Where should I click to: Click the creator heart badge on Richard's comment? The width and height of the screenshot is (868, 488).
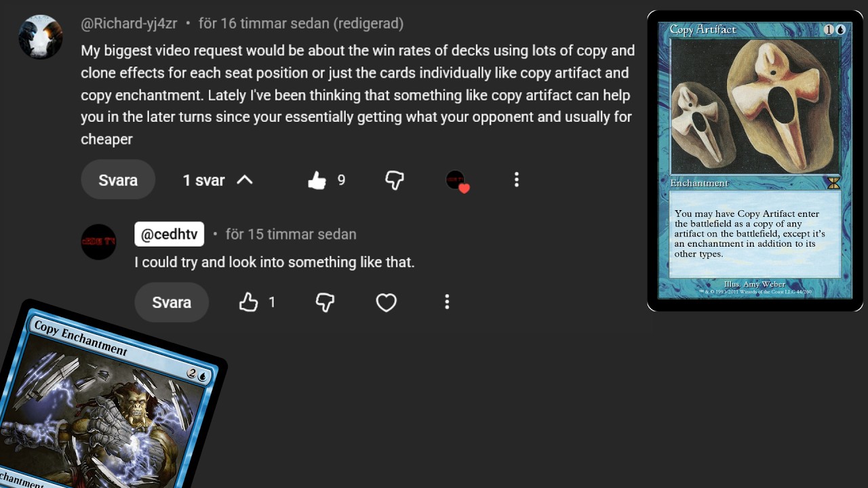pos(457,181)
